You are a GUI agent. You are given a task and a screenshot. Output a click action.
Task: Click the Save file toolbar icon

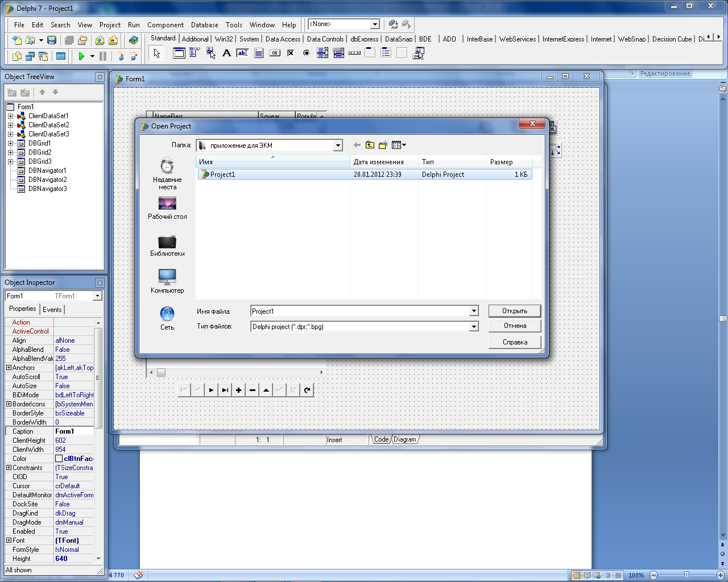point(52,40)
